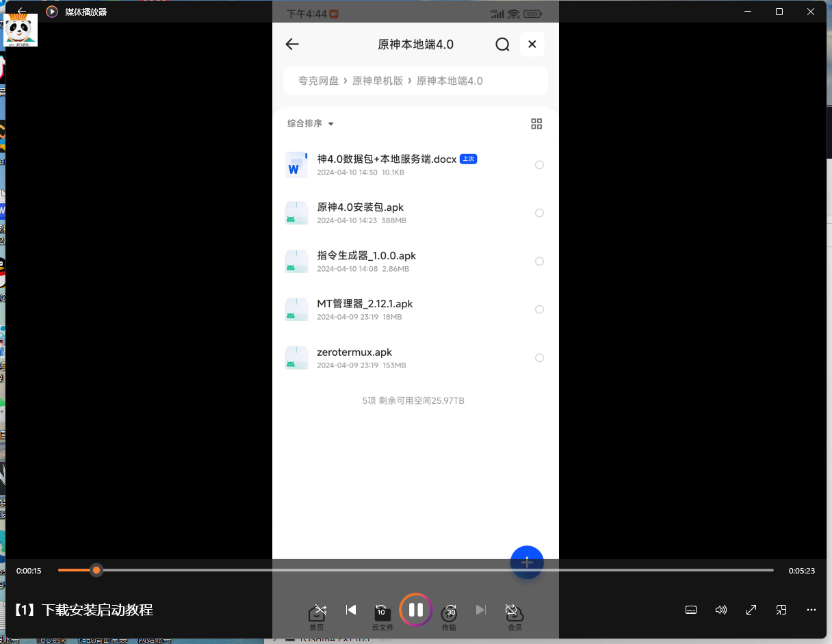Pause the video playback
The width and height of the screenshot is (832, 644).
point(415,609)
